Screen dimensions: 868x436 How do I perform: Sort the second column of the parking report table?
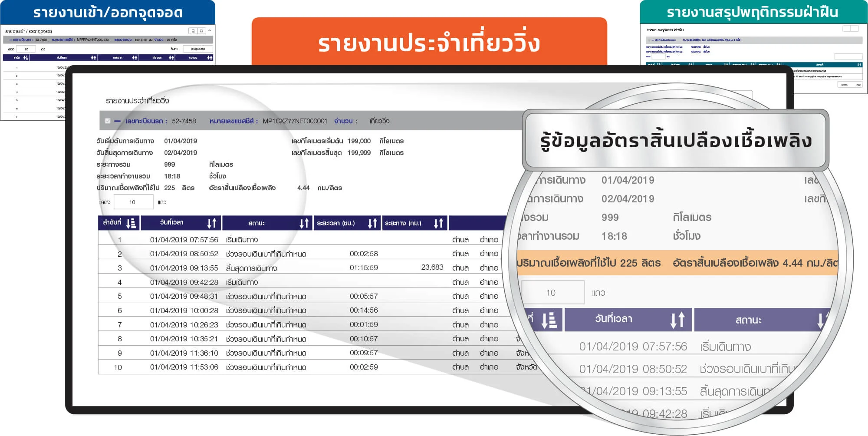coord(93,57)
